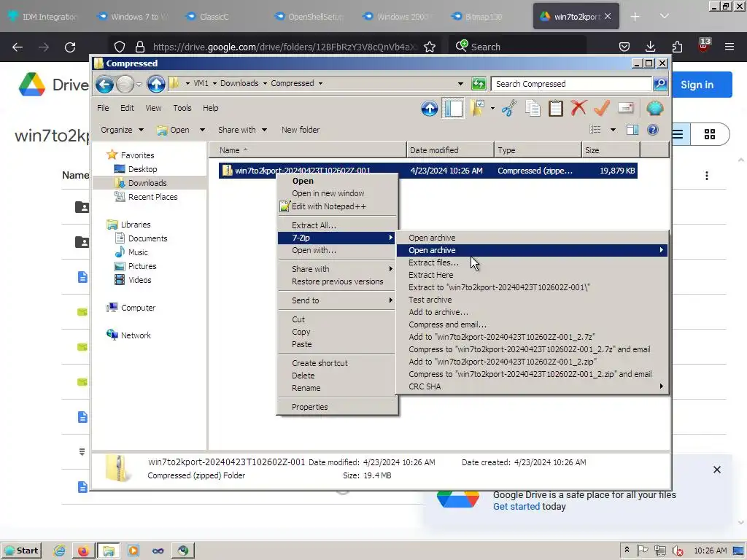
Task: Click the red X Delete toolbar icon
Action: 578,108
